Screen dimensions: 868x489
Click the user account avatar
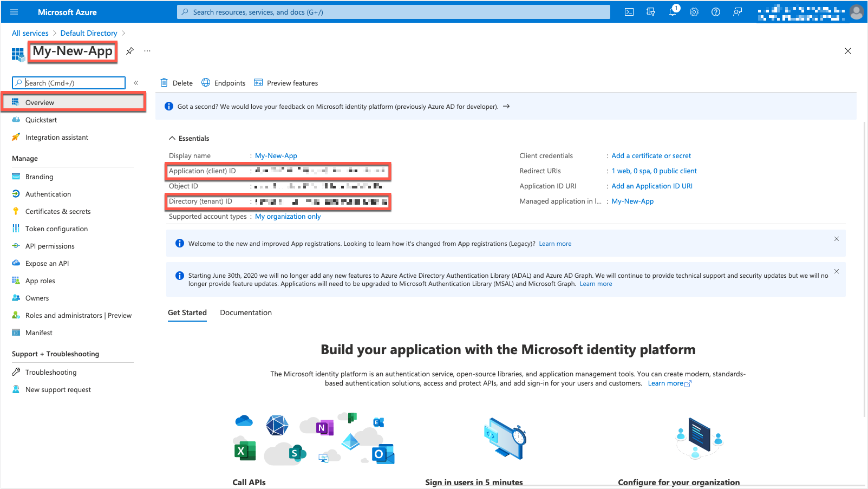857,12
